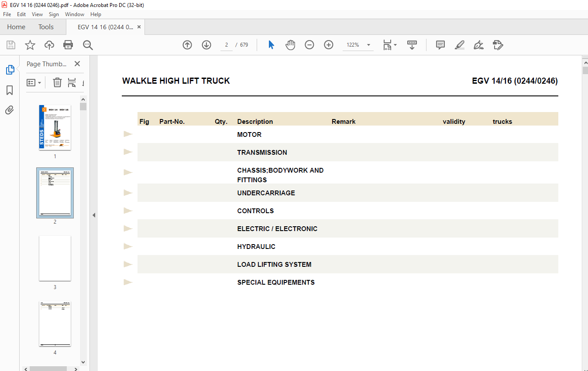Open the Edit menu
Viewport: 588px width, 371px height.
tap(21, 14)
